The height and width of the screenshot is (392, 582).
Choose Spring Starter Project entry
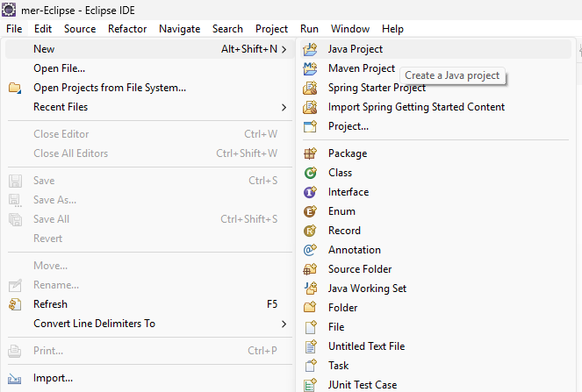(435, 88)
